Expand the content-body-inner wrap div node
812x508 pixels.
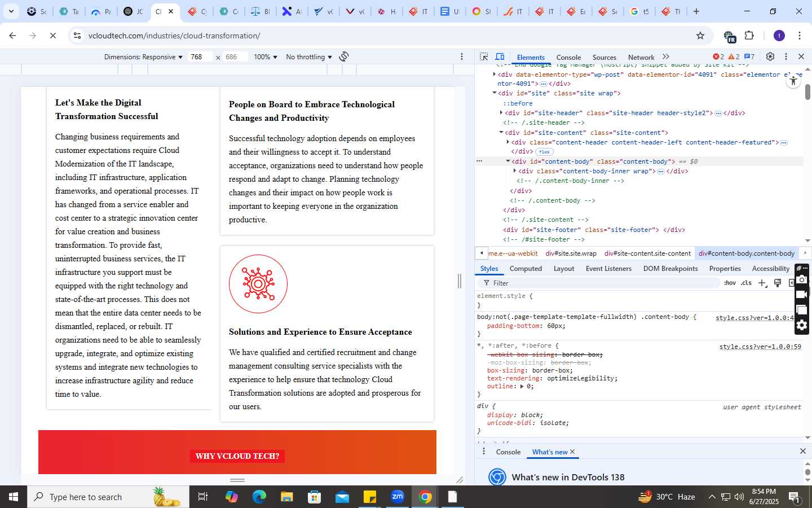[x=515, y=171]
